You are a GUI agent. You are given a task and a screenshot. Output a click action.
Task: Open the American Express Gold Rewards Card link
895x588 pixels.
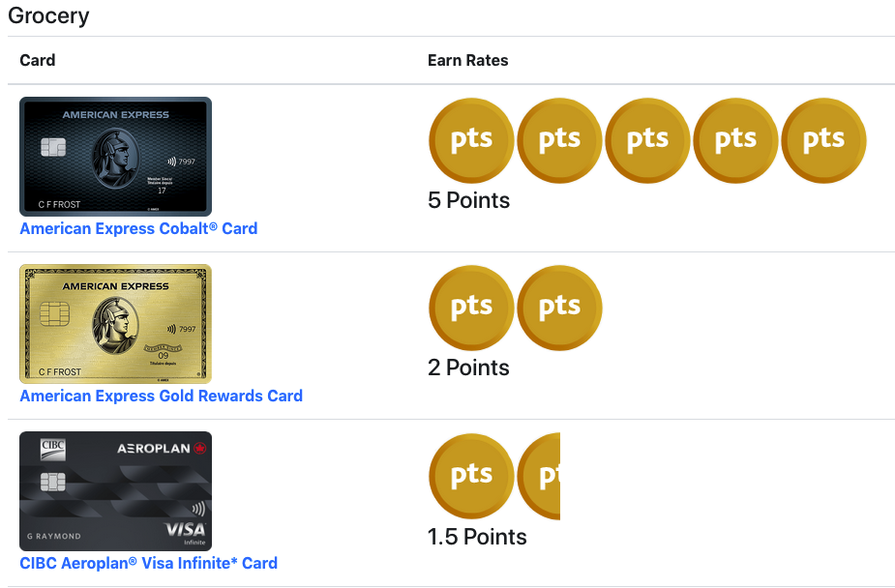click(162, 396)
